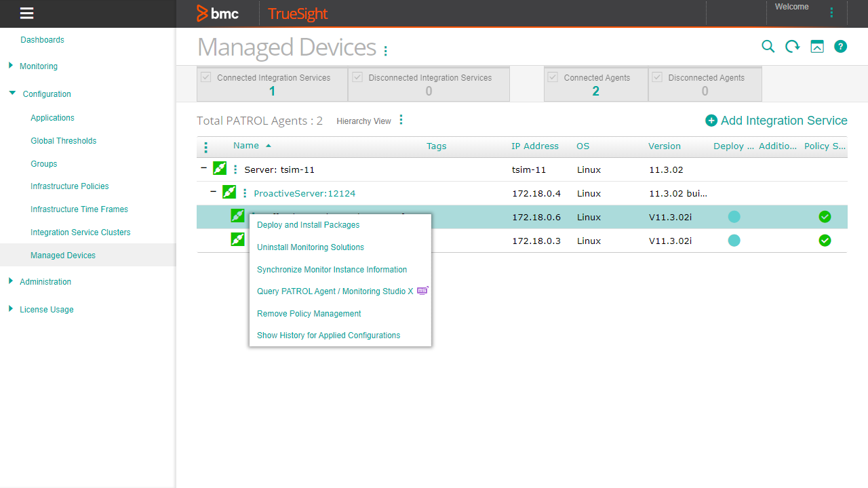868x488 pixels.
Task: Choose Query PATROL Agent / Monitoring Studio X
Action: (335, 291)
